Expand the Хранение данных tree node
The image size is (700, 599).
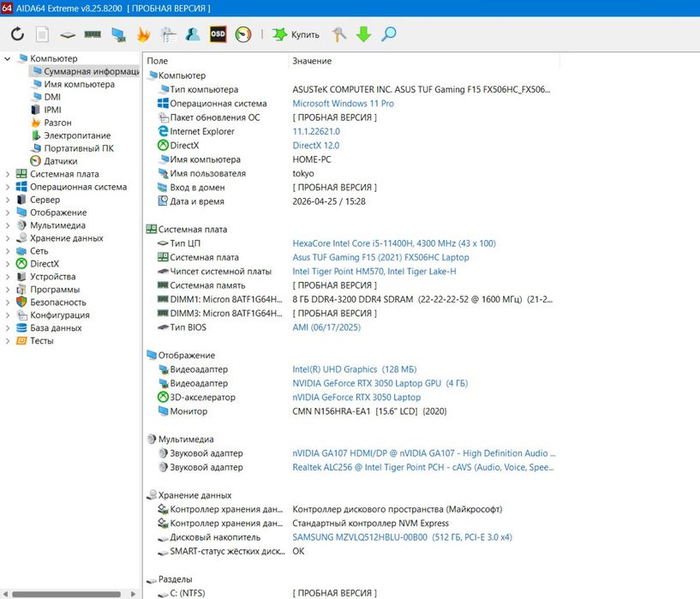coord(8,238)
